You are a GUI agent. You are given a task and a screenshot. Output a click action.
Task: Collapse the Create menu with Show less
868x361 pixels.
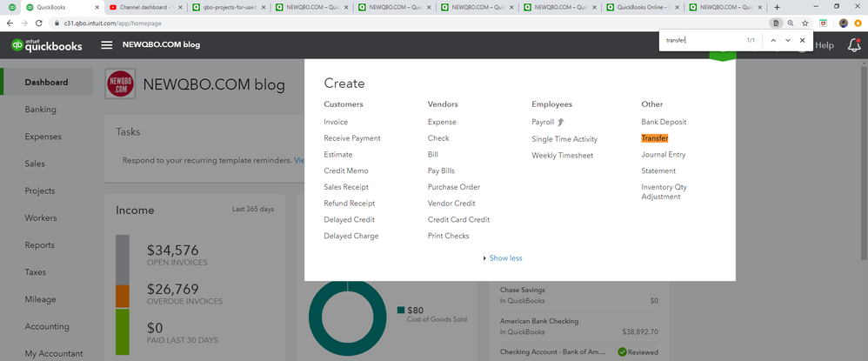pos(504,258)
